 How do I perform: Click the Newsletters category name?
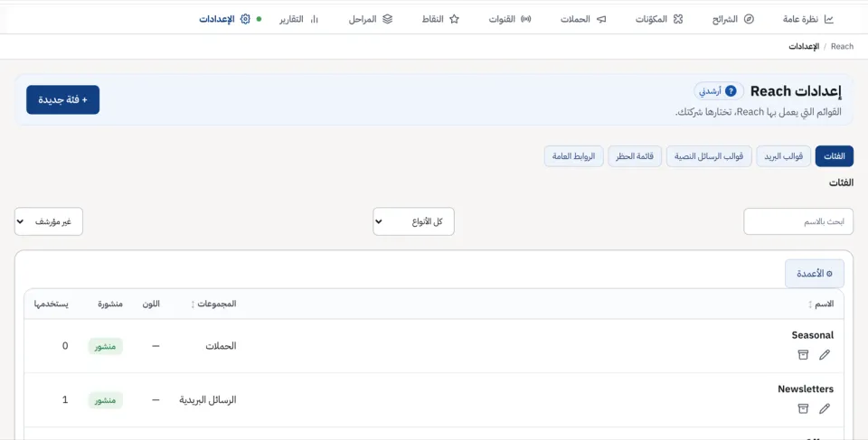pyautogui.click(x=806, y=389)
